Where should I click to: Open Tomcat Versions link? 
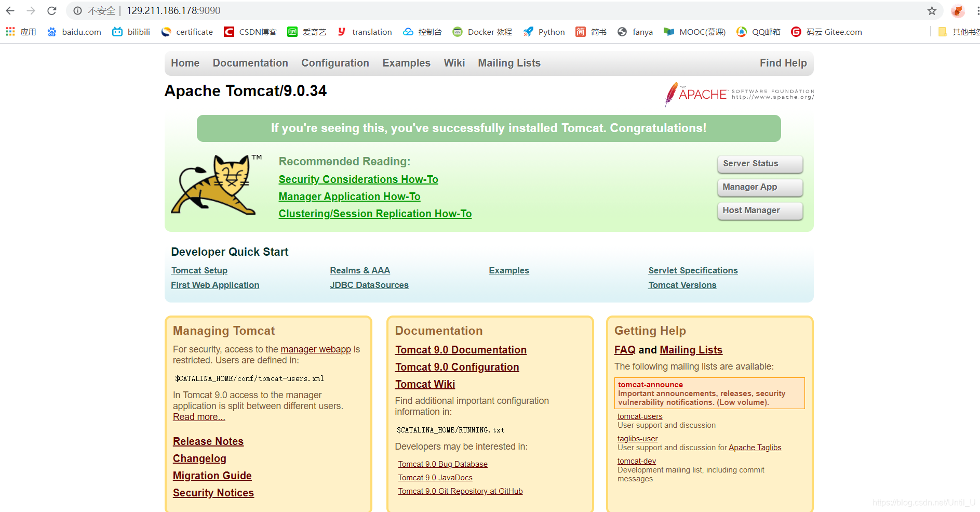pyautogui.click(x=682, y=285)
